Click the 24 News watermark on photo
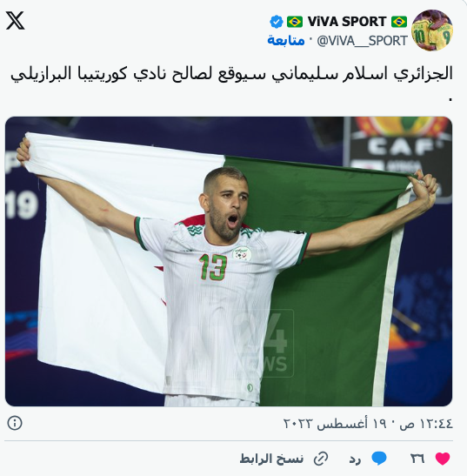Viewport: 467px width, 476px height. click(x=267, y=343)
